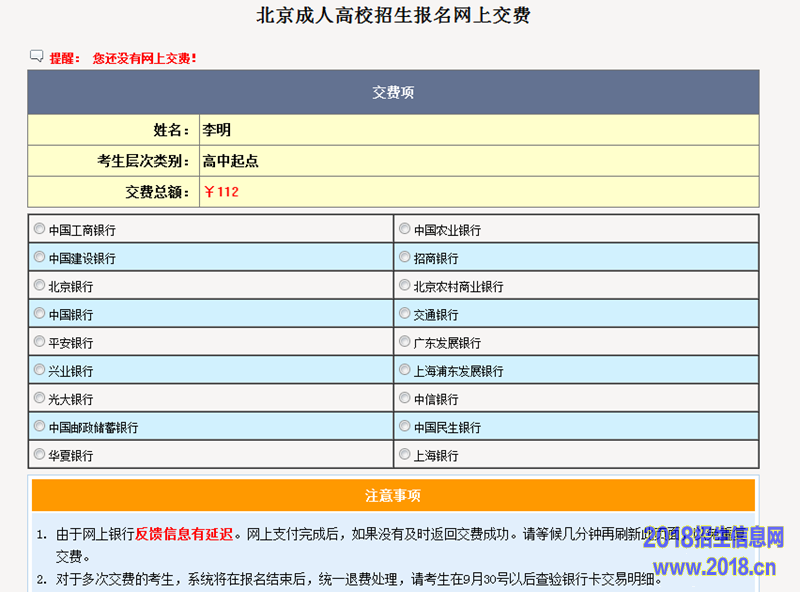Screen dimensions: 800x592
Task: Choose 广东发展银行 radio button
Action: pos(405,341)
